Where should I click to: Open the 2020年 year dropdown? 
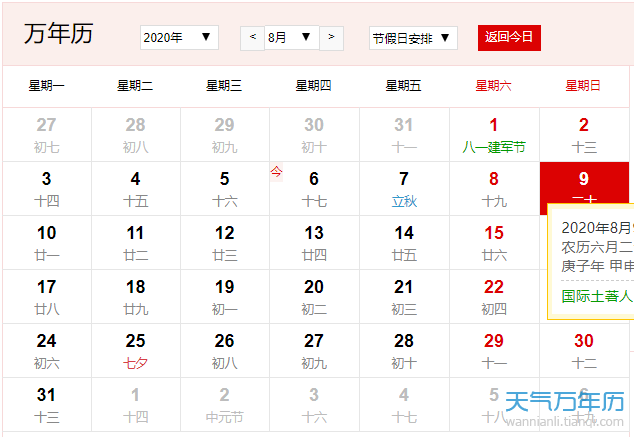click(x=179, y=38)
